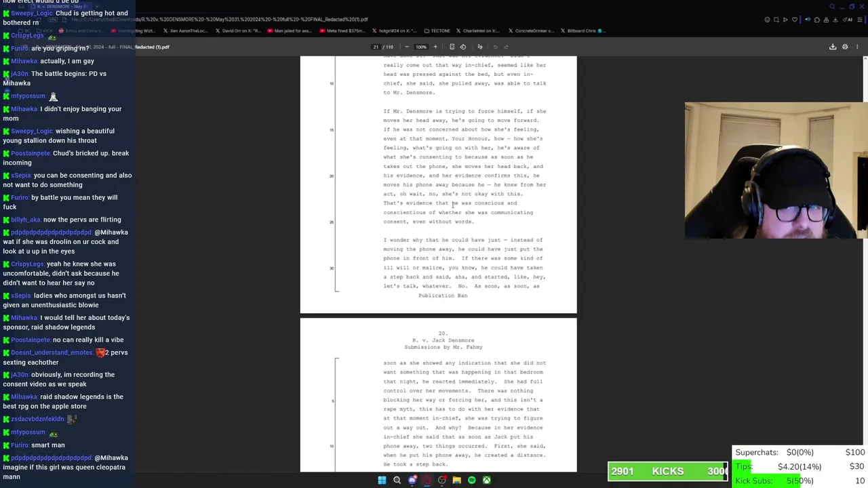Open Discord from the taskbar

[x=412, y=481]
